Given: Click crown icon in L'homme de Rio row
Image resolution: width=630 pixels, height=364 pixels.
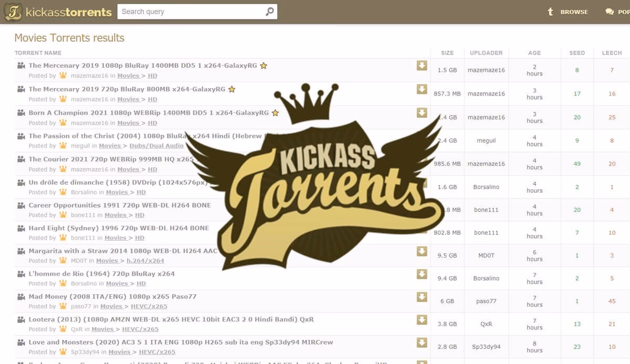Looking at the screenshot, I should pyautogui.click(x=63, y=283).
